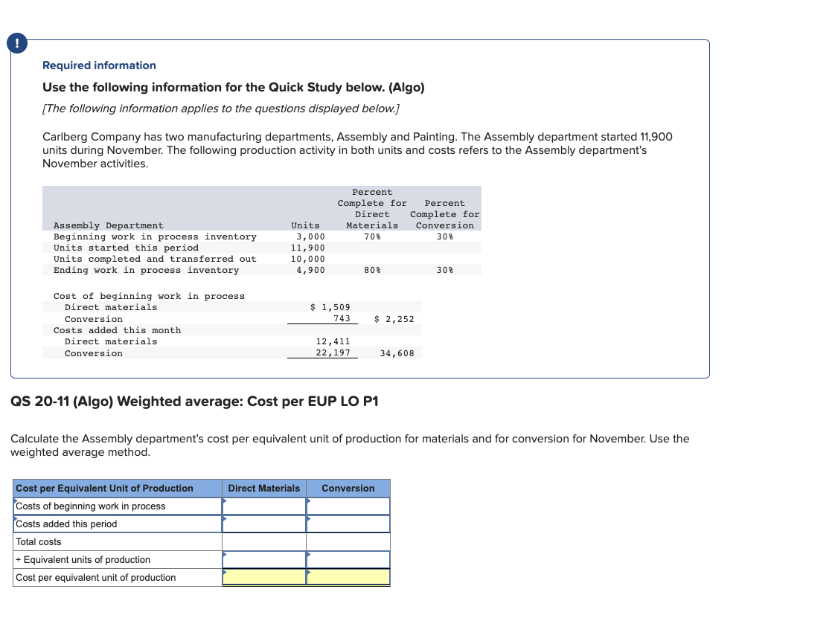Click costs added total 34,608
Image resolution: width=832 pixels, height=644 pixels.
point(397,353)
